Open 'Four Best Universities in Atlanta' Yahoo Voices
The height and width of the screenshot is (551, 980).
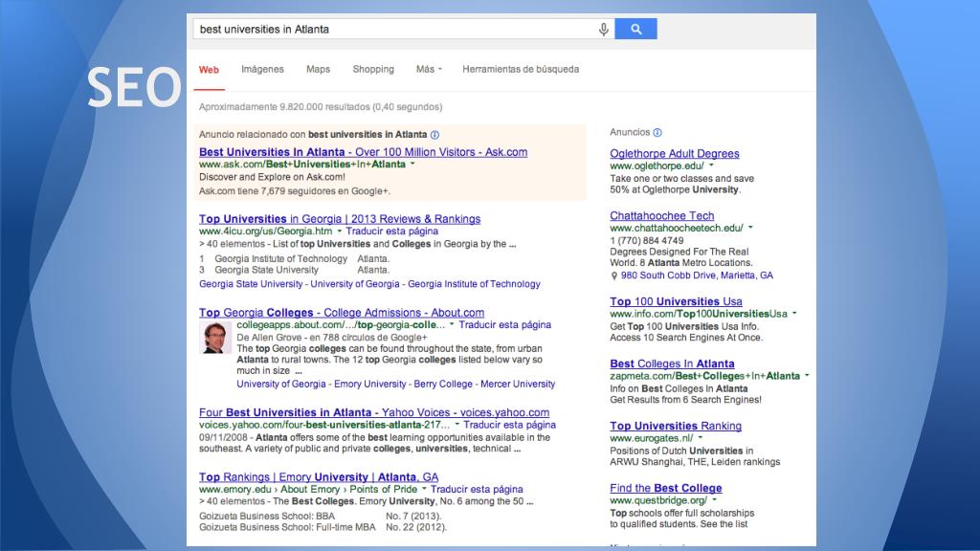[x=374, y=412]
